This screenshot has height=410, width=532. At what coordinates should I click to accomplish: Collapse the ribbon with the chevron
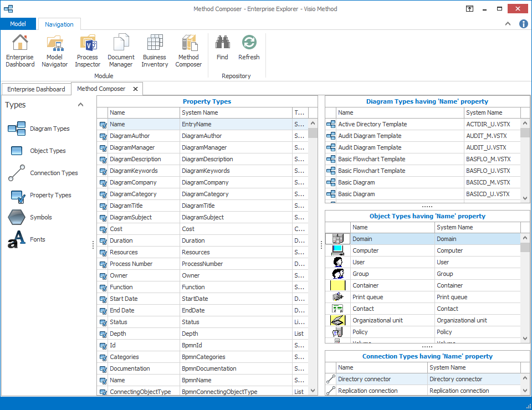click(x=508, y=24)
